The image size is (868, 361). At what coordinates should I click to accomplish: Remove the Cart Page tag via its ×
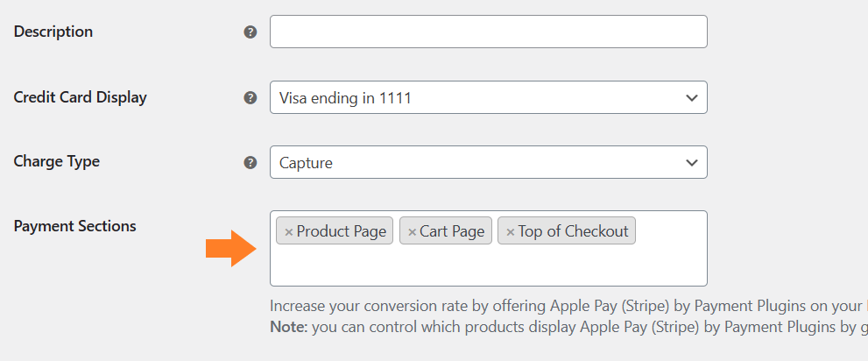tap(412, 232)
